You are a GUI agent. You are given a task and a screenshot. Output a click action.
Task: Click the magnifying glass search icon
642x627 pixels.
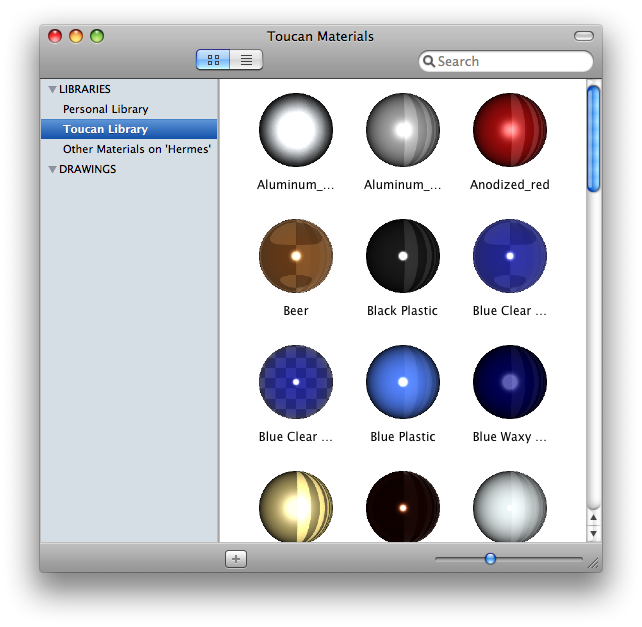429,61
